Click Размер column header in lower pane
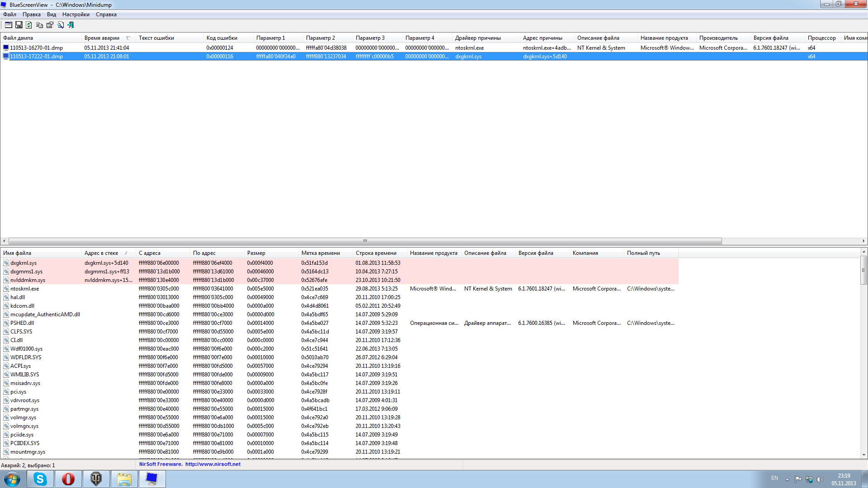868x488 pixels. point(271,253)
